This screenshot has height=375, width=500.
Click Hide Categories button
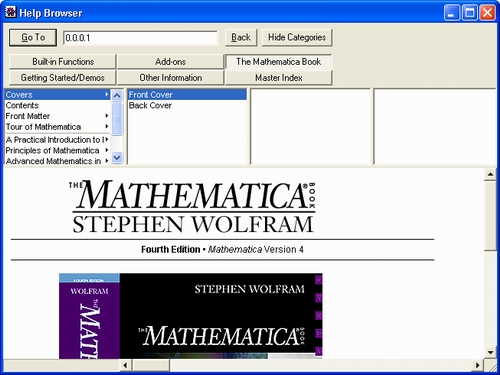coord(297,37)
